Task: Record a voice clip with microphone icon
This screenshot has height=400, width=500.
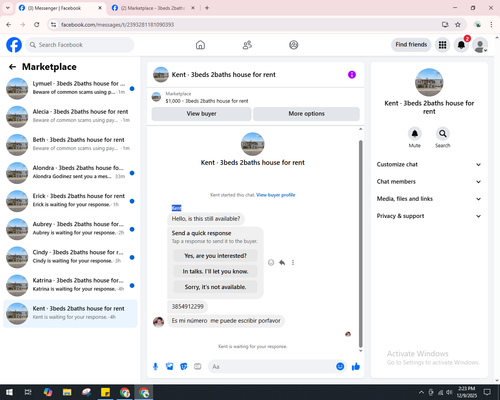Action: 155,367
